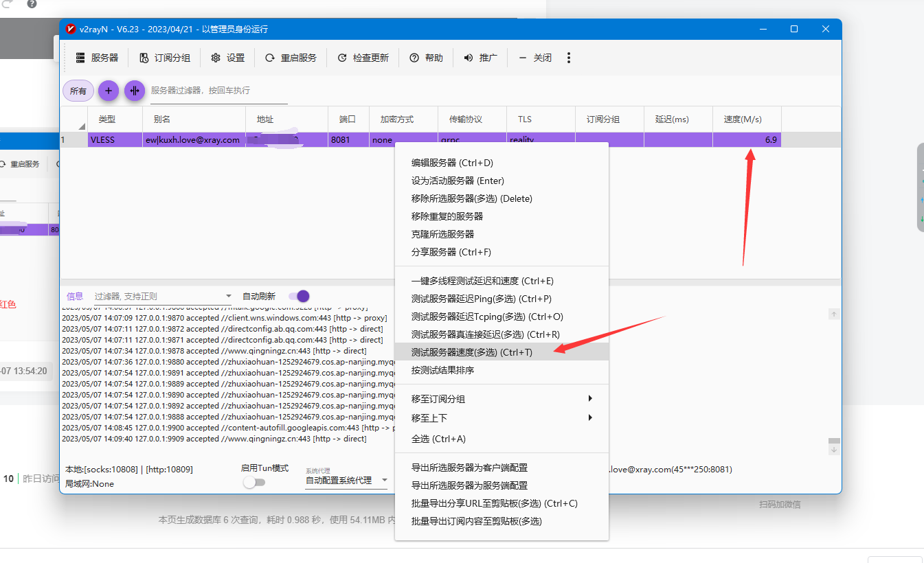
Task: Choose 批量导出订阅内容至剪贴板(多选)
Action: coord(502,521)
